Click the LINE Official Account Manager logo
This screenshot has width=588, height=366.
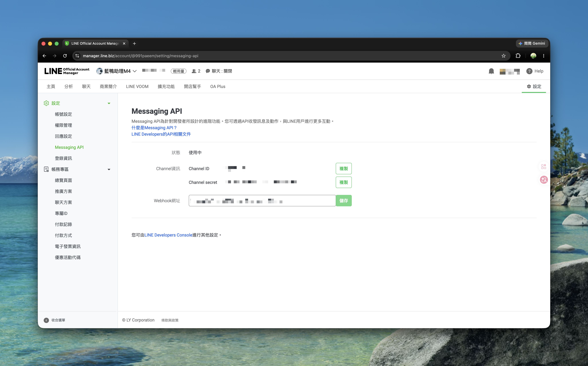point(67,71)
